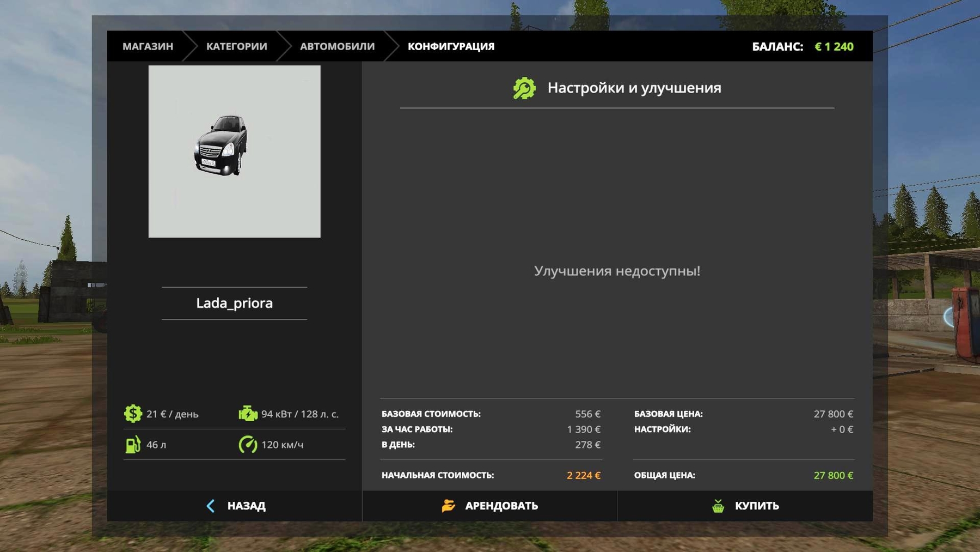Click the total price 27 800 € value
Viewport: 980px width, 552px height.
[x=833, y=475]
